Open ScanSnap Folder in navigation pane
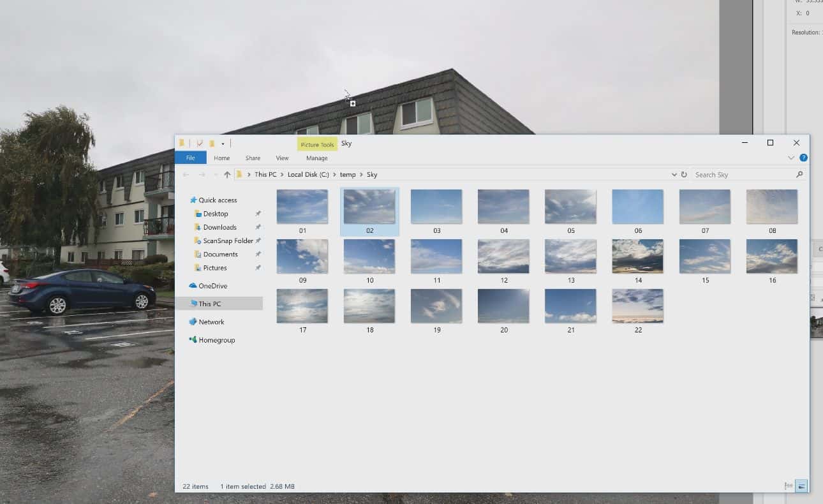 pos(228,241)
